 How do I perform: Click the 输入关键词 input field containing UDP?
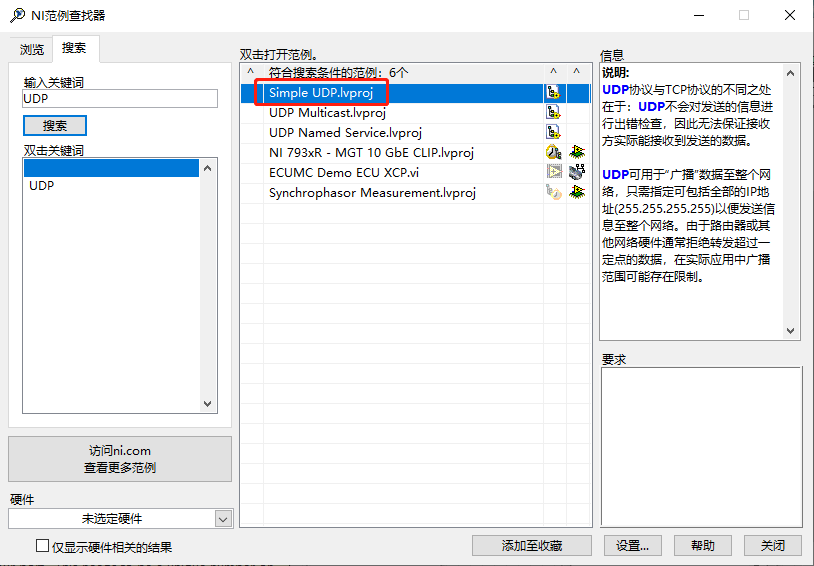pos(120,99)
